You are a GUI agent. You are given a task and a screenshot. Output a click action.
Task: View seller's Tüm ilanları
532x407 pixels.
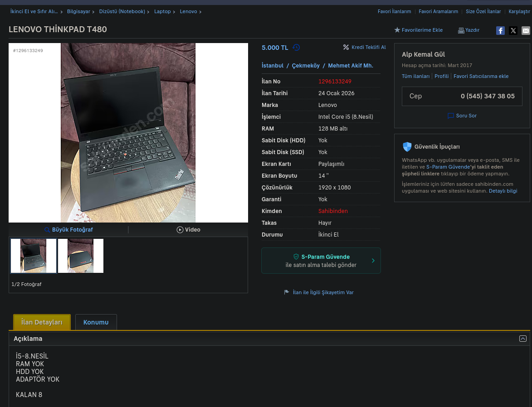[415, 76]
